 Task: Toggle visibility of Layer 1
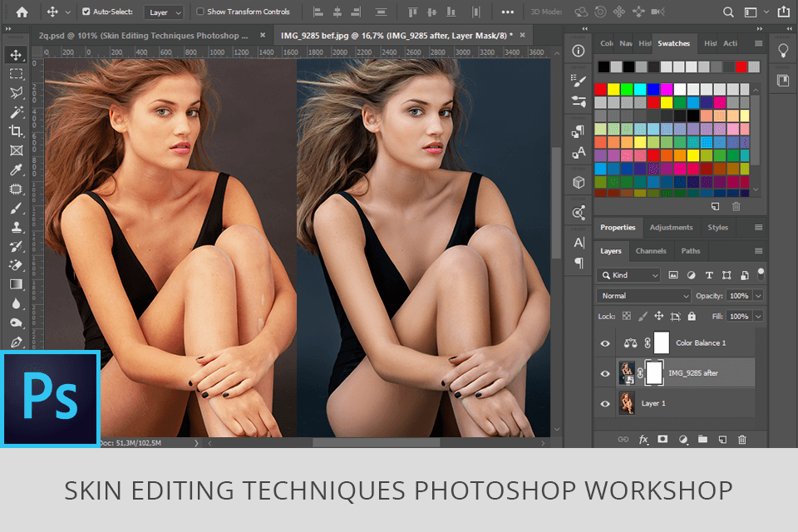pyautogui.click(x=605, y=403)
